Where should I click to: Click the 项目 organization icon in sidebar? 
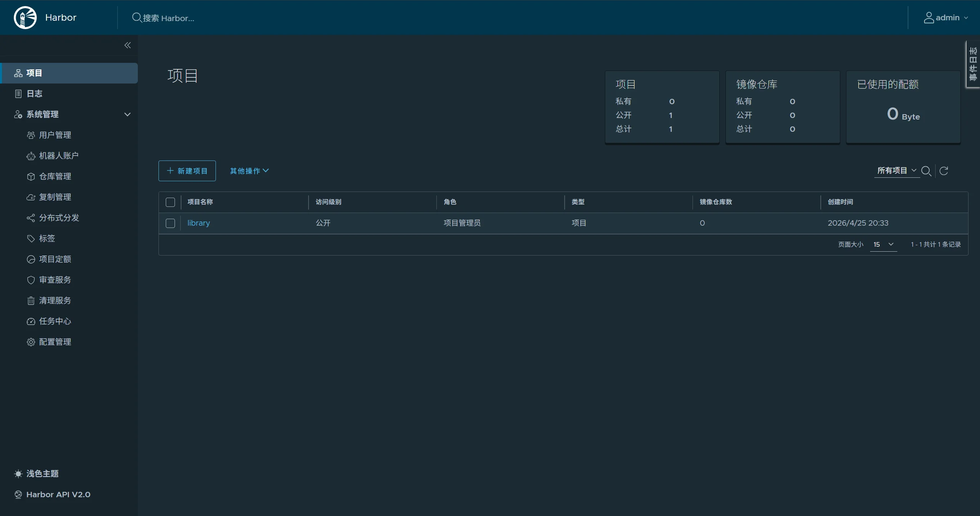[18, 73]
